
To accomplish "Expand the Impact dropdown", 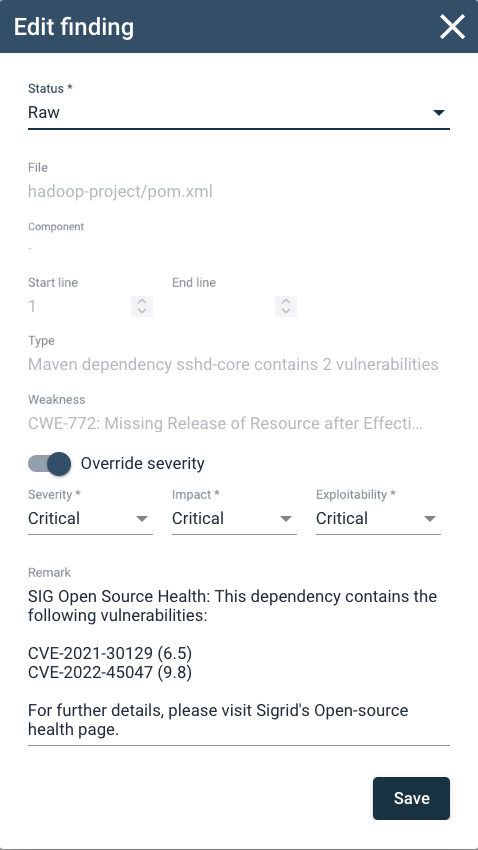I will [x=234, y=518].
